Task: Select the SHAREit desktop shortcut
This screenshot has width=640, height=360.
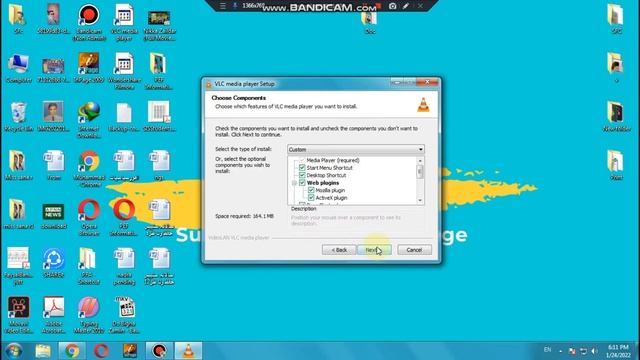Action: [x=53, y=264]
